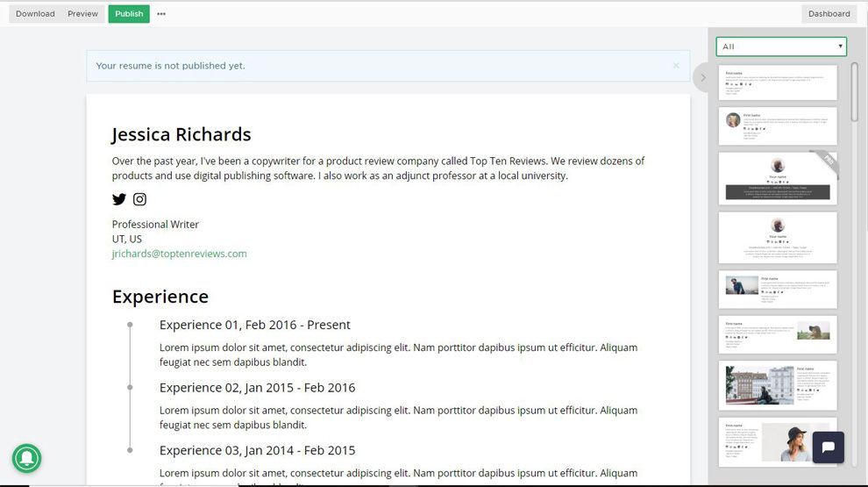Select the Jessica Richards name heading
868x487 pixels.
point(181,134)
